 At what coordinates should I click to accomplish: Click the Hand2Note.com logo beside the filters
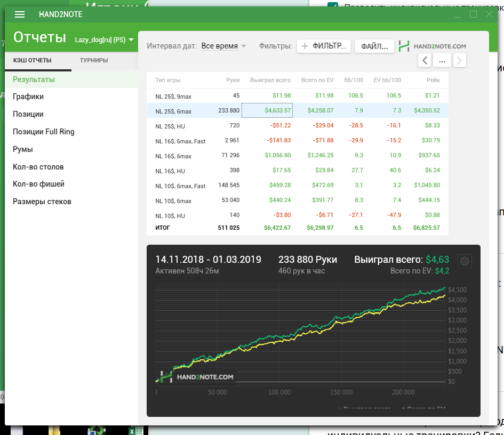click(x=433, y=46)
